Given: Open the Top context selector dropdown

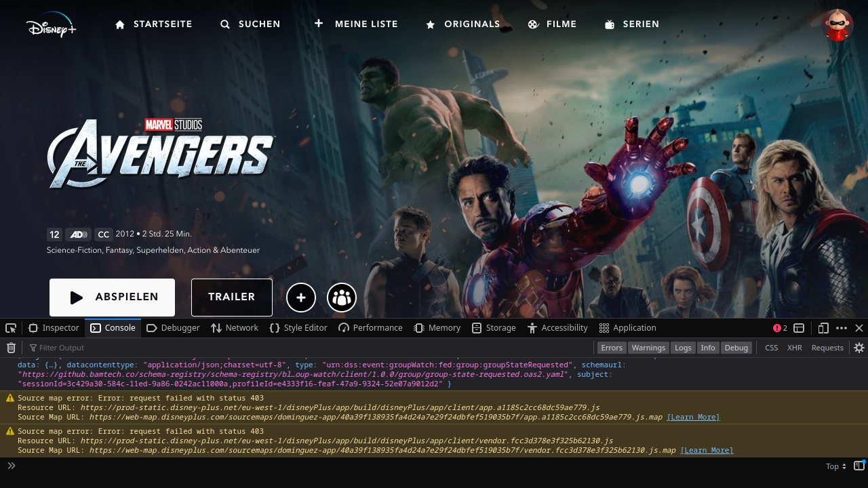Looking at the screenshot, I should [x=836, y=466].
